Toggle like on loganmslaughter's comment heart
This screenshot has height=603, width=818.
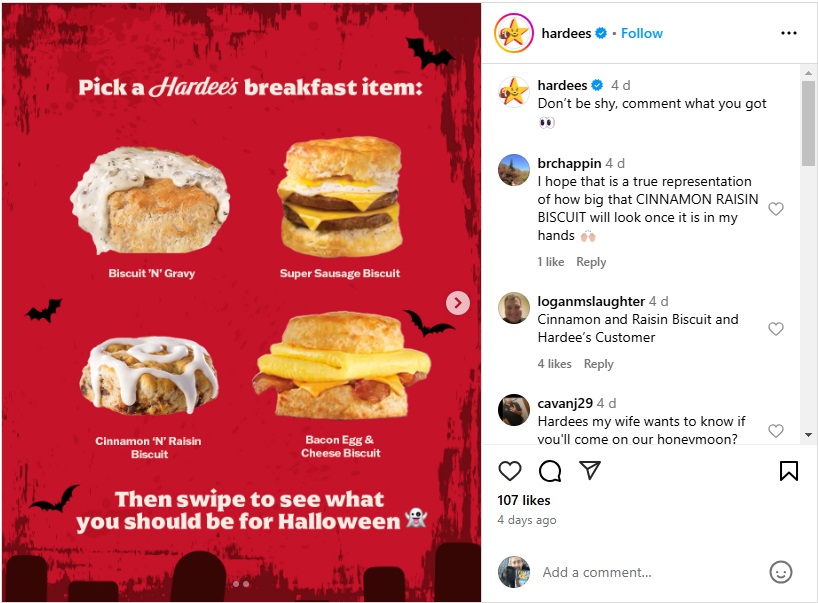(776, 328)
